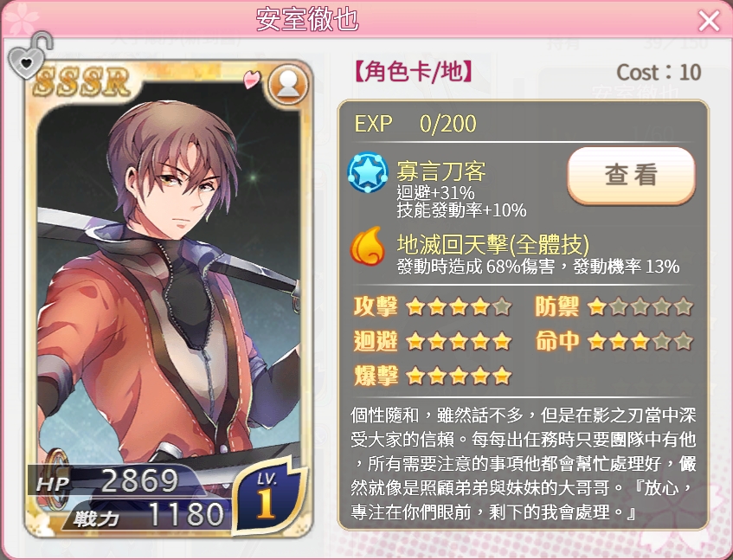
Task: Select the 迴避 evasion star rating
Action: 433,341
